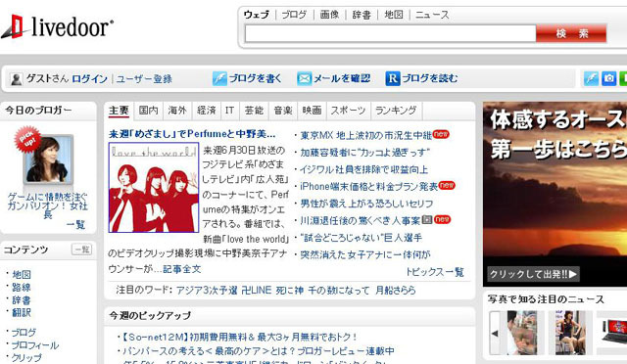
Task: Switch to the 経済 news tab
Action: [207, 111]
